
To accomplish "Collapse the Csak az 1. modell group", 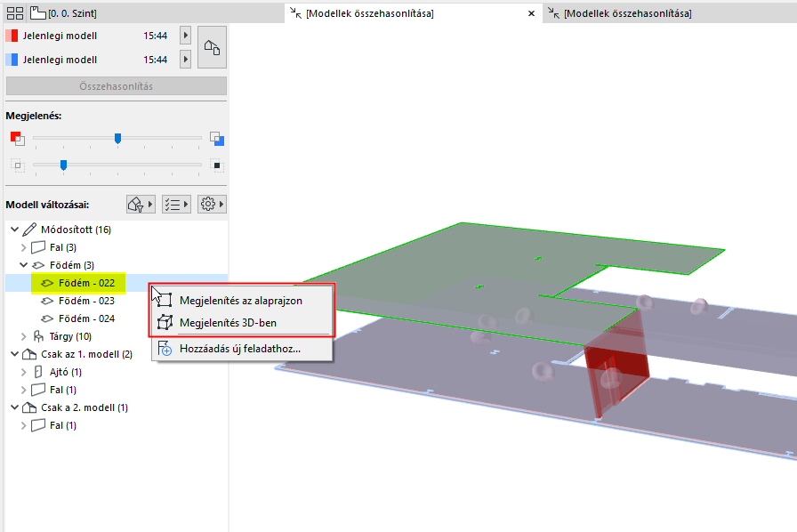I will coord(15,354).
